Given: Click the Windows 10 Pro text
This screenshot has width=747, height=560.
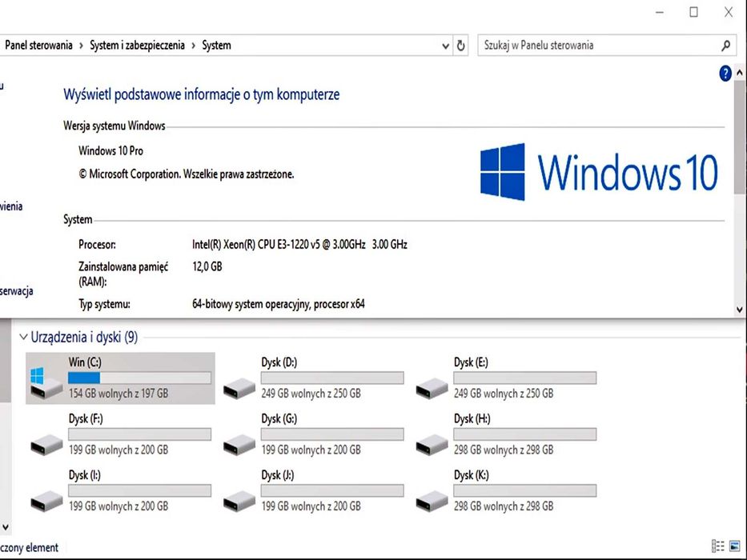Looking at the screenshot, I should [x=111, y=151].
